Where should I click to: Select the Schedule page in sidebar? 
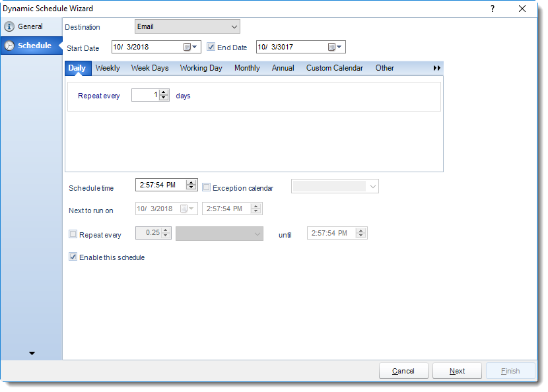click(32, 46)
